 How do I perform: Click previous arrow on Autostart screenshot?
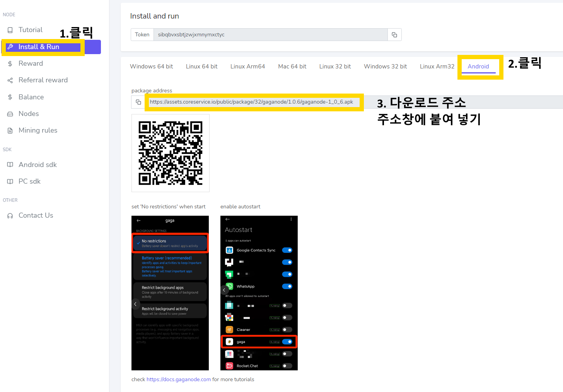pyautogui.click(x=224, y=290)
